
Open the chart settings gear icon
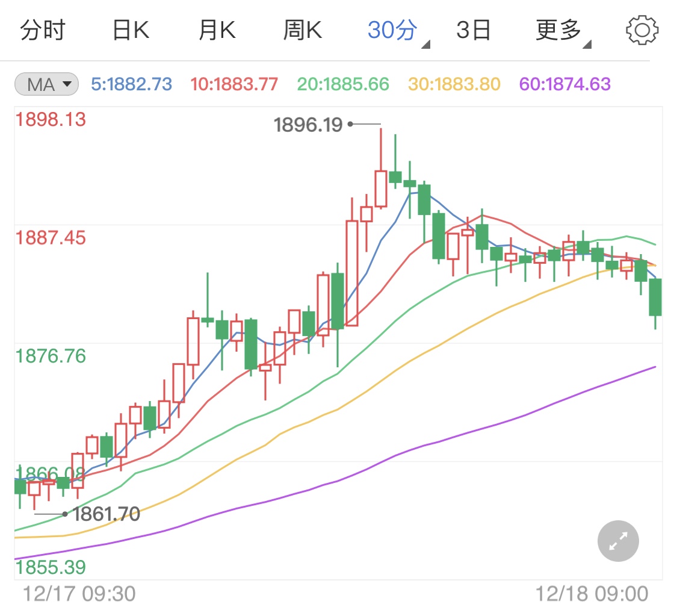pos(641,30)
